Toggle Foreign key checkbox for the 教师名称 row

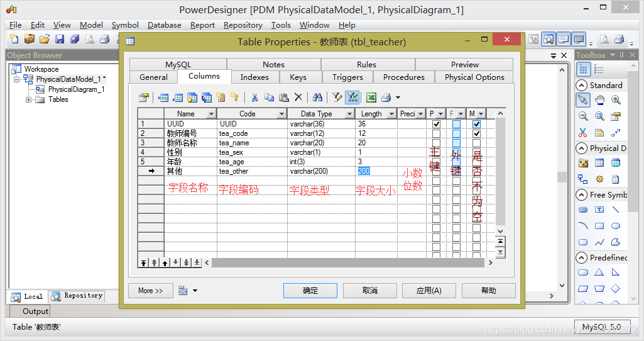point(456,143)
